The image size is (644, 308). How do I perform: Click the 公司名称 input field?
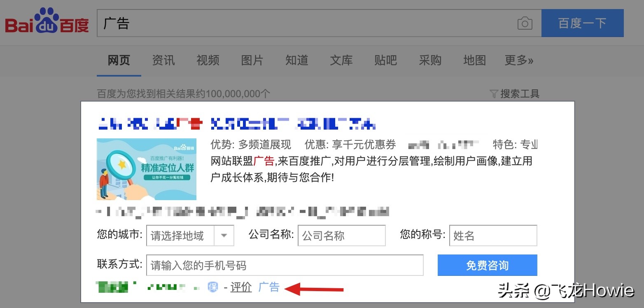342,236
